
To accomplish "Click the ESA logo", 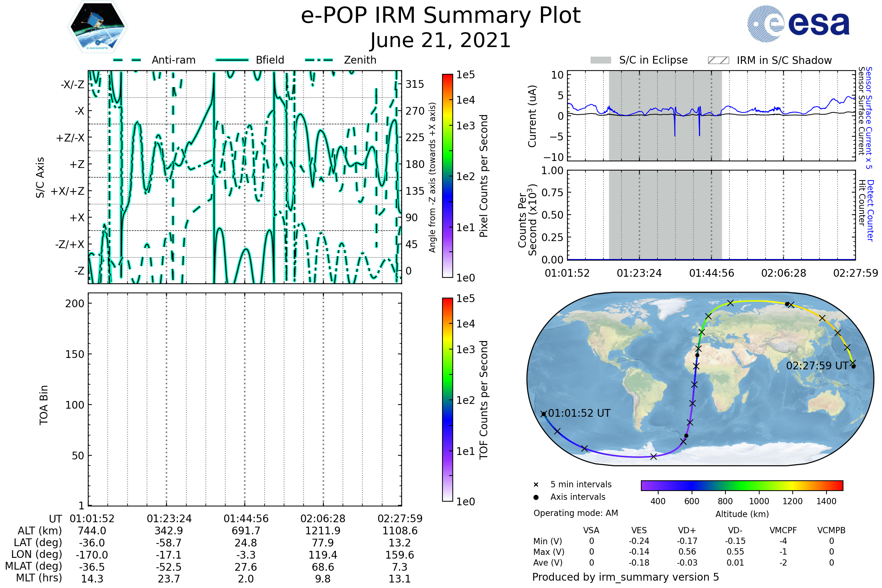I will [x=798, y=24].
